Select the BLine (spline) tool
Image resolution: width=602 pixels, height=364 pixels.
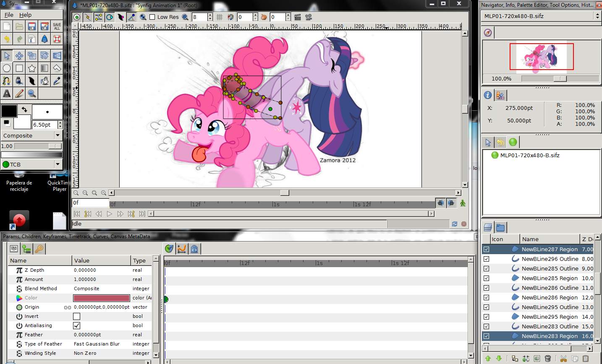click(7, 81)
